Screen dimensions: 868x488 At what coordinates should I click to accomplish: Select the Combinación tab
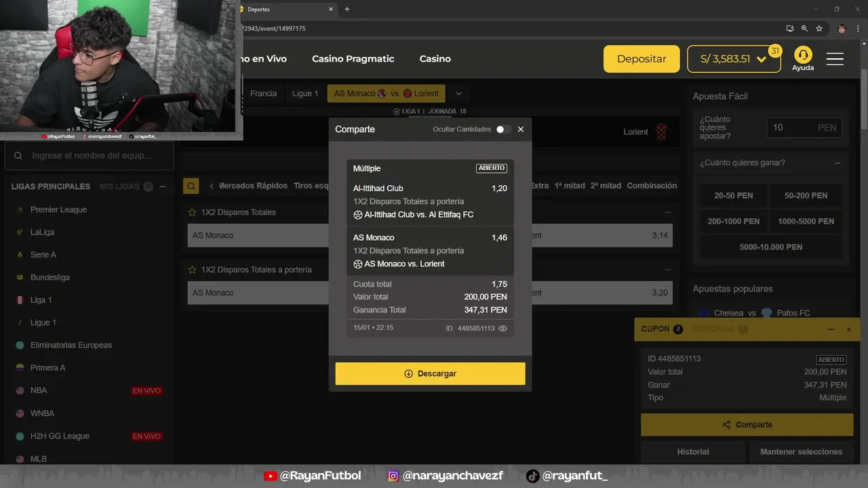[652, 186]
